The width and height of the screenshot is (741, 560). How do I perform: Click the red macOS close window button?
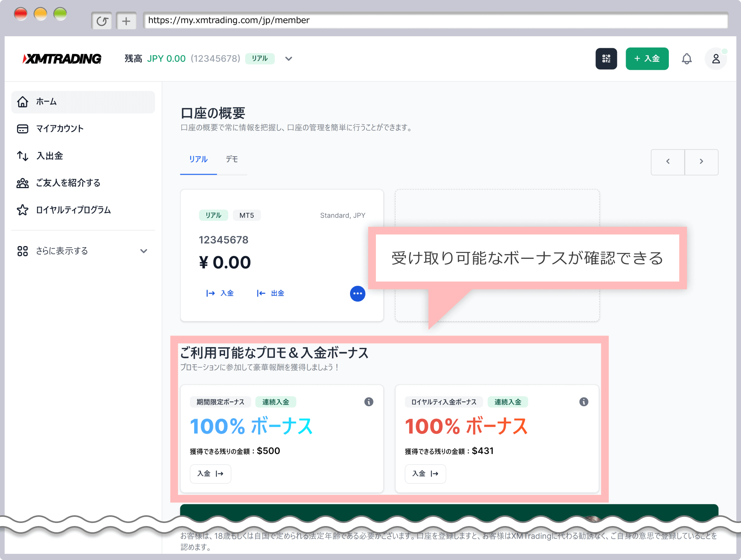pos(20,14)
